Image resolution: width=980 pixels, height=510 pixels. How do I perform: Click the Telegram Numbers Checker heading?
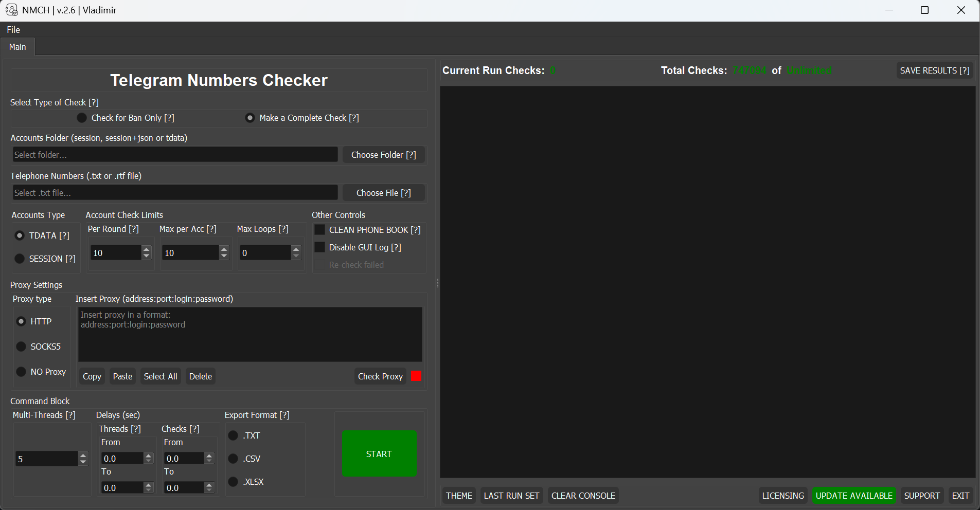coord(219,80)
